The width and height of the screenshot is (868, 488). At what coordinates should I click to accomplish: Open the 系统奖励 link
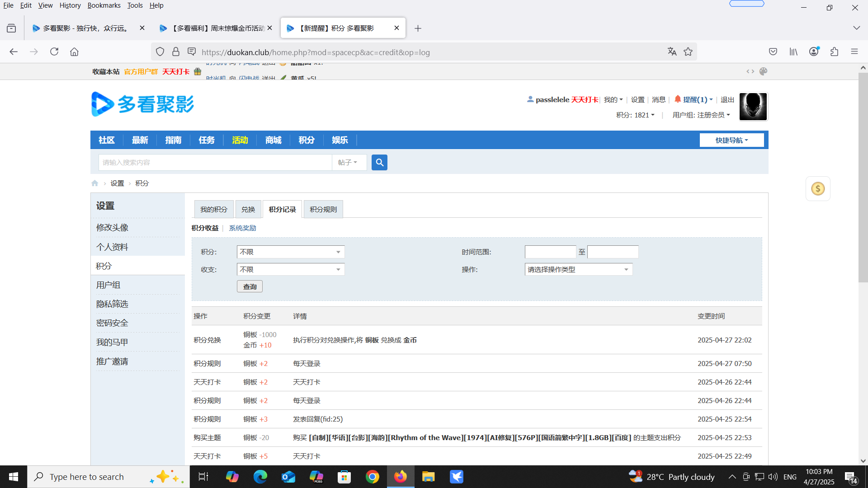pyautogui.click(x=242, y=228)
